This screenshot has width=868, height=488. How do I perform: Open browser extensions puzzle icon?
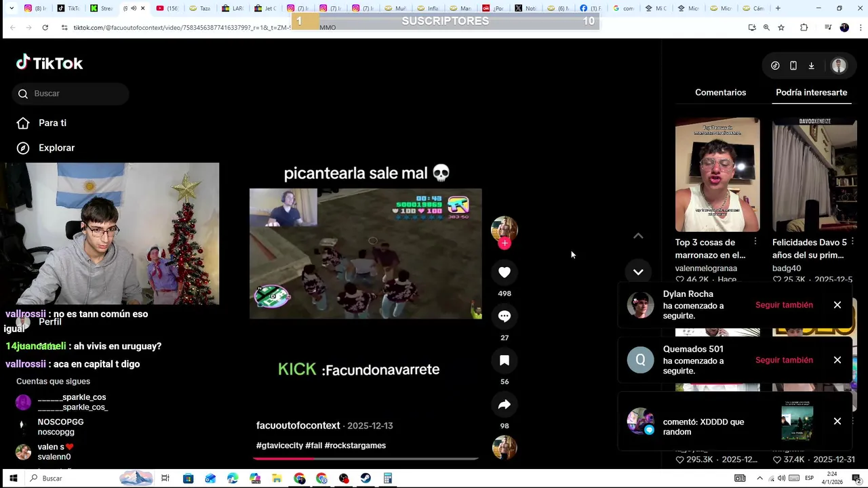click(804, 27)
